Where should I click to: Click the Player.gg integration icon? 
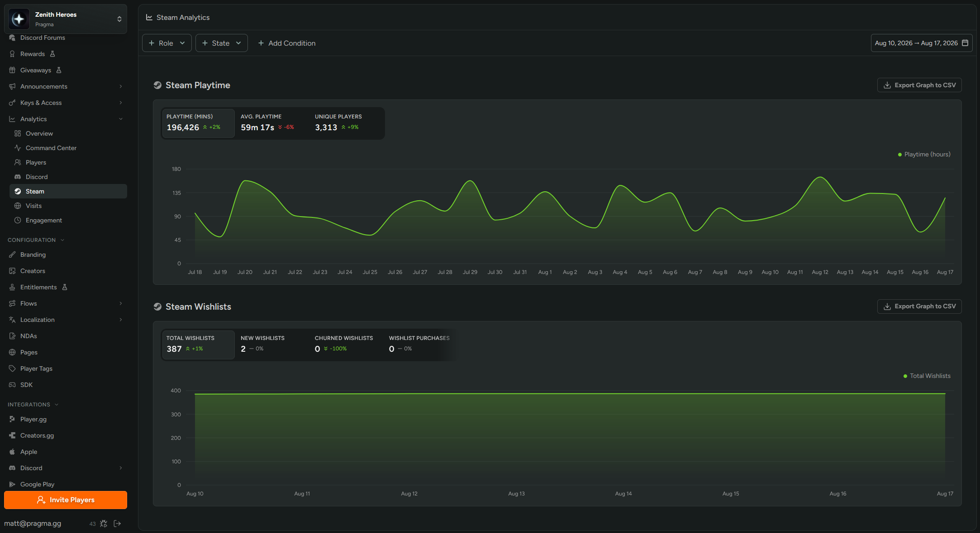[x=12, y=419]
